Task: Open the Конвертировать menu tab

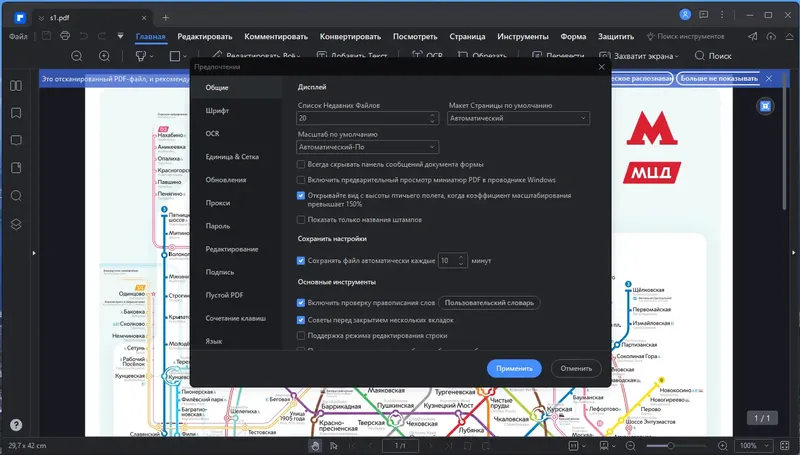Action: [x=350, y=37]
